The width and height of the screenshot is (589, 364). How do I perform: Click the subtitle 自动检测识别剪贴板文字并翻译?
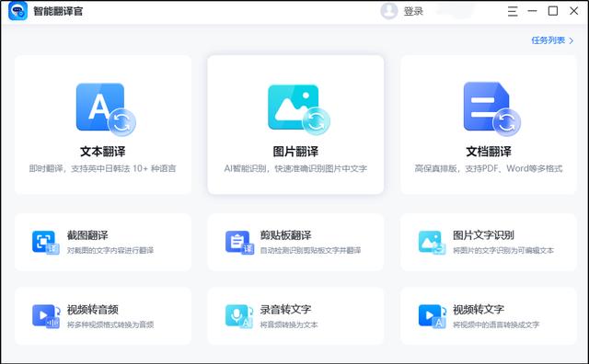[311, 250]
